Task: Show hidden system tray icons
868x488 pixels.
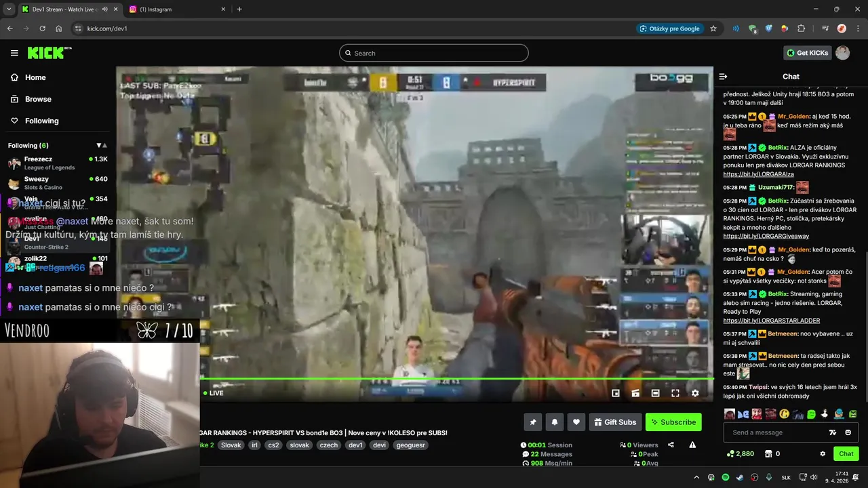Action: tap(696, 477)
